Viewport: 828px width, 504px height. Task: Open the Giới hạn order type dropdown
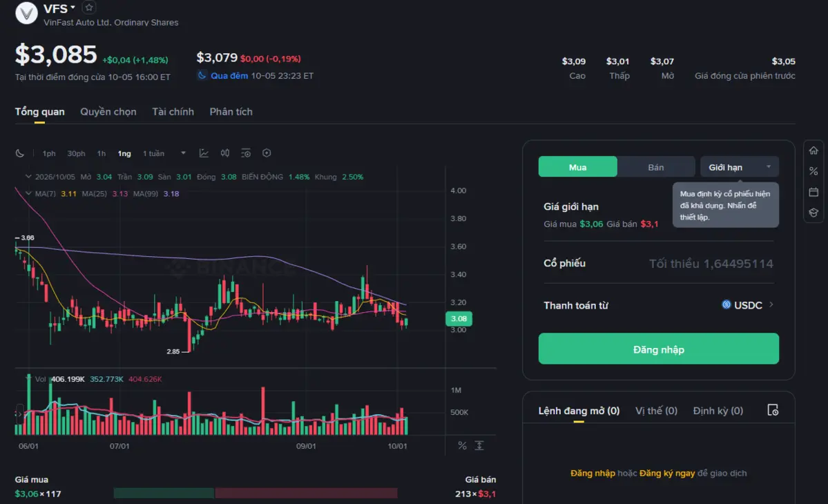click(x=740, y=167)
